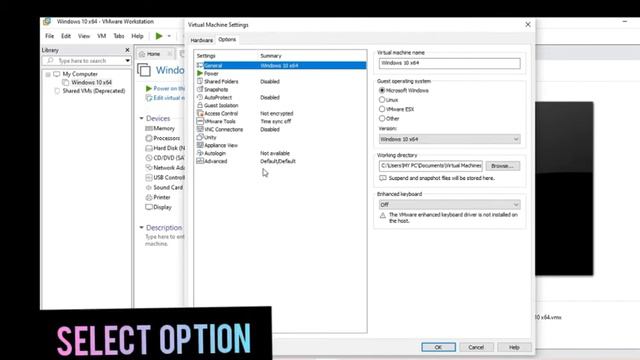Open the VM menu
This screenshot has height=360, width=640.
coord(102,36)
